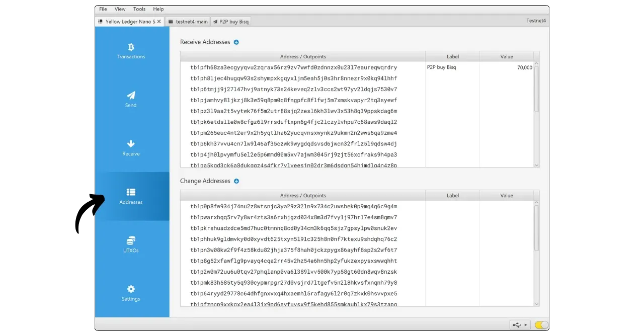
Task: Open the File menu
Action: pyautogui.click(x=103, y=9)
